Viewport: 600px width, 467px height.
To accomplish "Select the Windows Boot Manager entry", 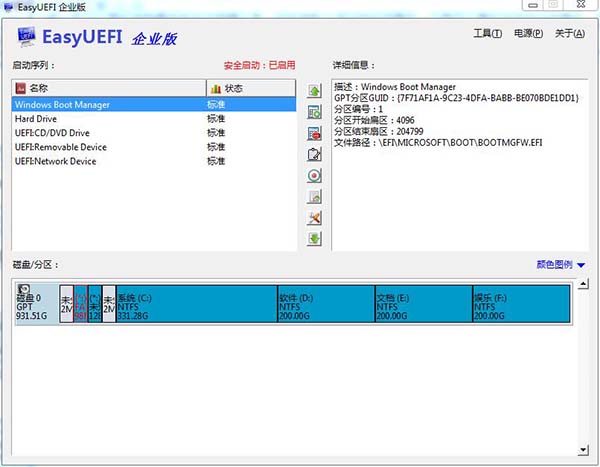I will click(154, 105).
